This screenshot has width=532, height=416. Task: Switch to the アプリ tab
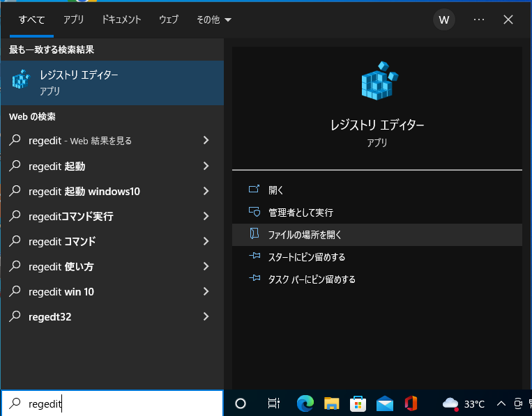(x=73, y=20)
